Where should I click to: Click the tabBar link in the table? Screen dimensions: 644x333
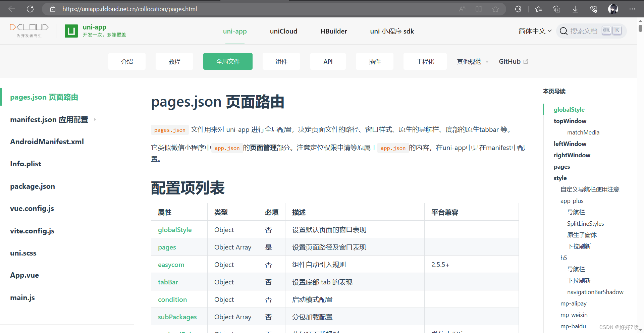coord(168,282)
